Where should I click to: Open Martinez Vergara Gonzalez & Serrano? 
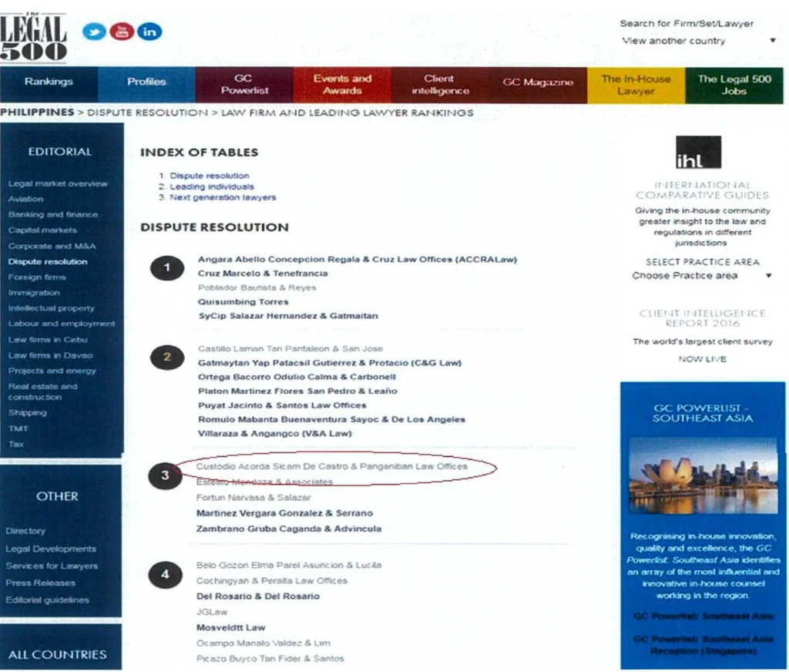(284, 513)
